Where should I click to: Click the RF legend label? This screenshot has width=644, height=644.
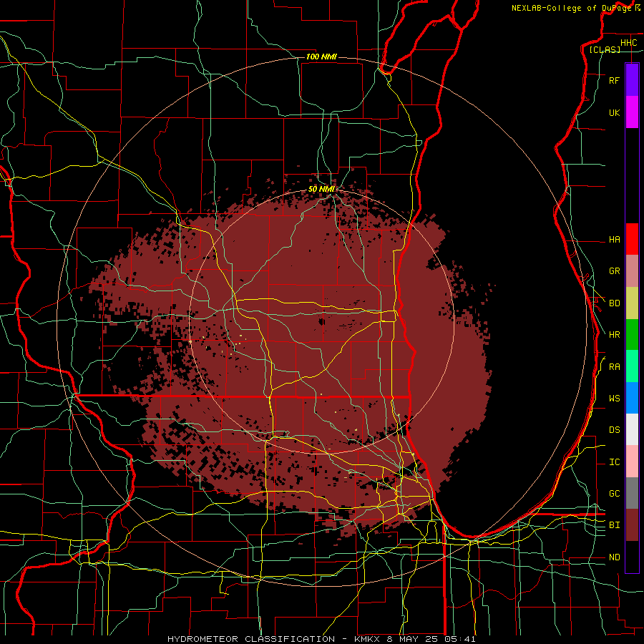614,80
